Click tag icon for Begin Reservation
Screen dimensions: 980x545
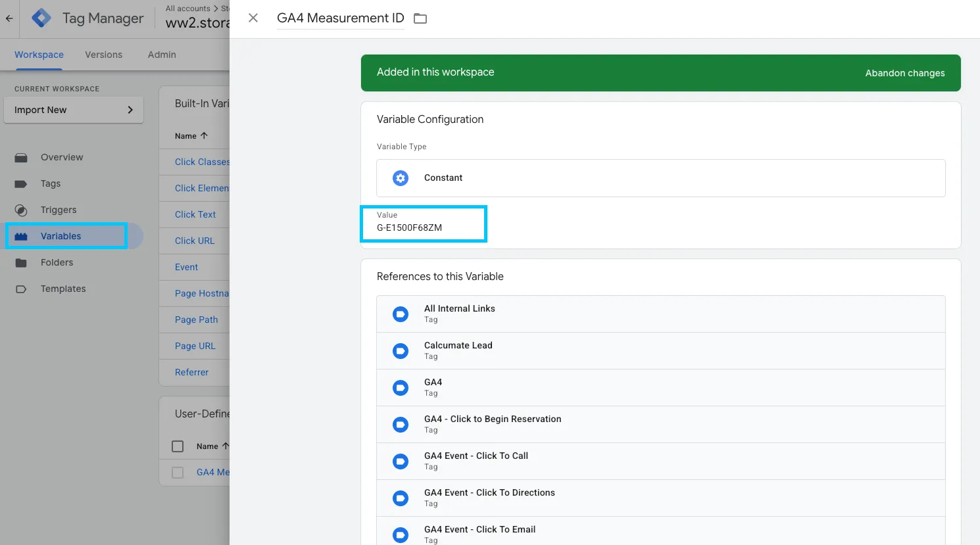click(401, 425)
